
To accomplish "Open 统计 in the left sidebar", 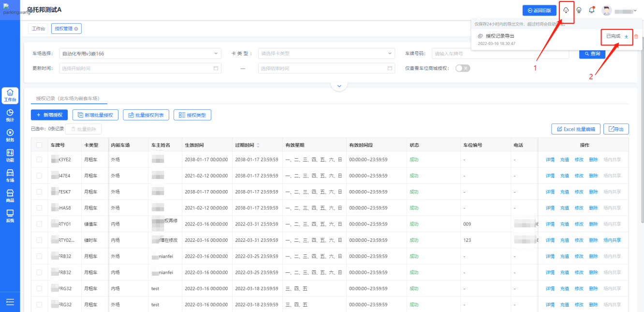I will tap(10, 115).
